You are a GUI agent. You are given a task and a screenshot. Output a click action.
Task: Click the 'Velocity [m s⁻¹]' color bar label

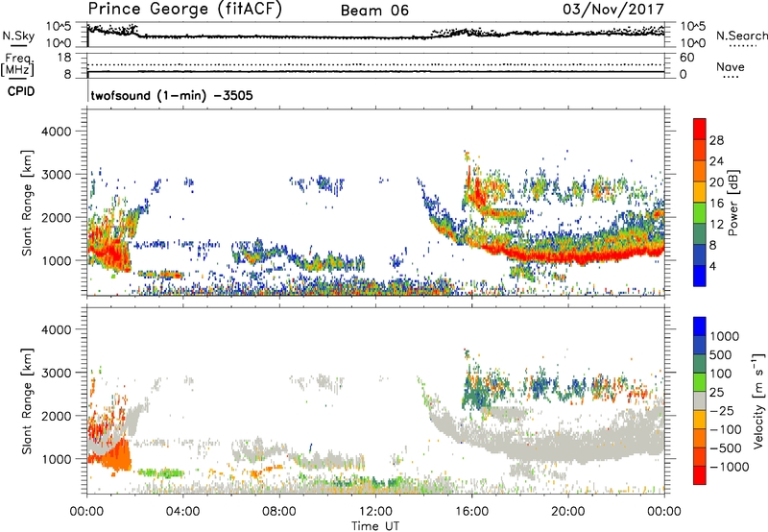point(758,400)
